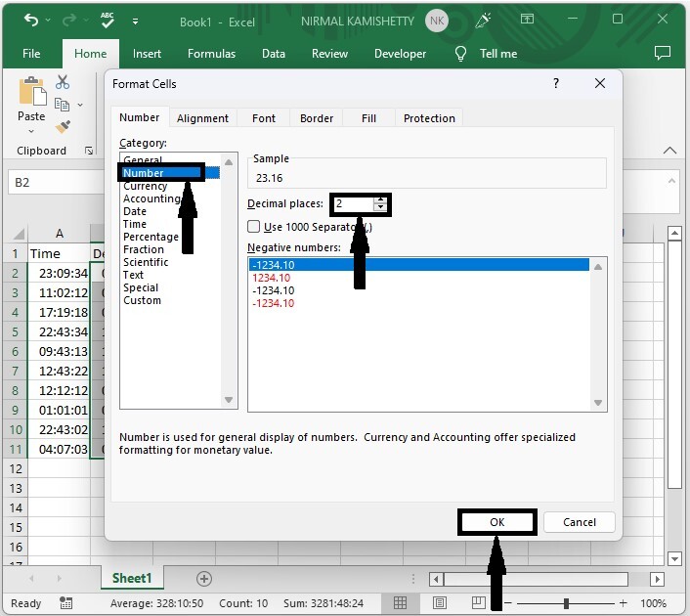Open Customize Quick Access Toolbar dropdown
The image size is (690, 616).
[x=134, y=21]
